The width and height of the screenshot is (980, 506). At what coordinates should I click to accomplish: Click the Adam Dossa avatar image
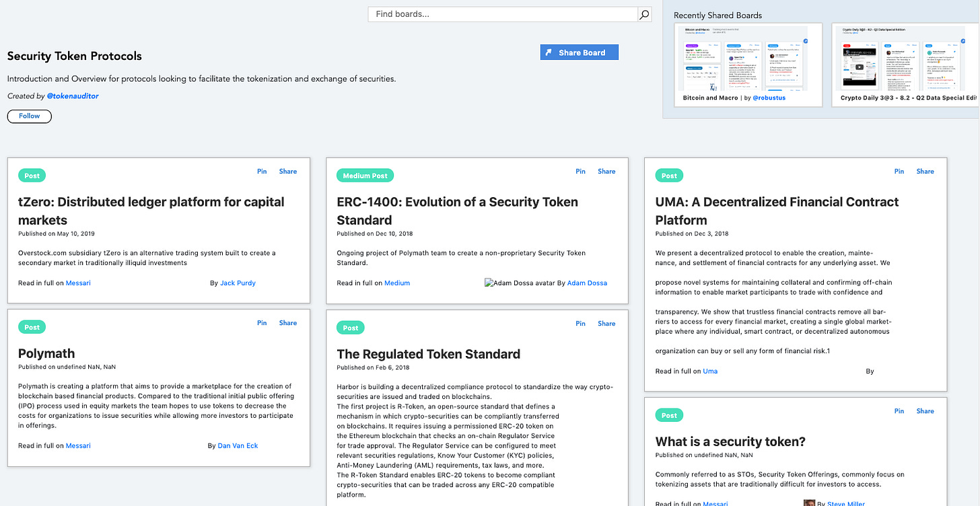pos(519,283)
